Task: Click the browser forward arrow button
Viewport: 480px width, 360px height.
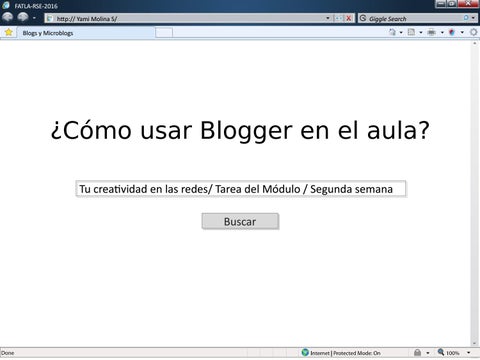Action: tap(23, 17)
